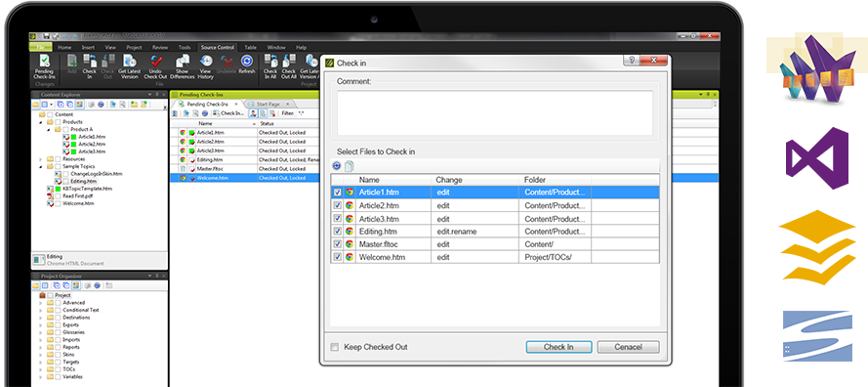
Task: Sort by Name column in Check in dialog
Action: (393, 180)
